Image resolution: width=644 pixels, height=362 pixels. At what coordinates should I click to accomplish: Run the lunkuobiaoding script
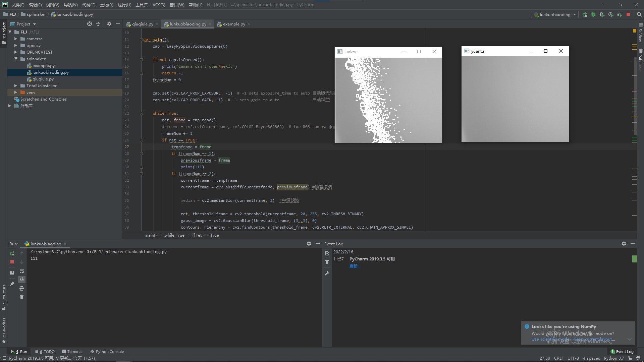tap(584, 14)
